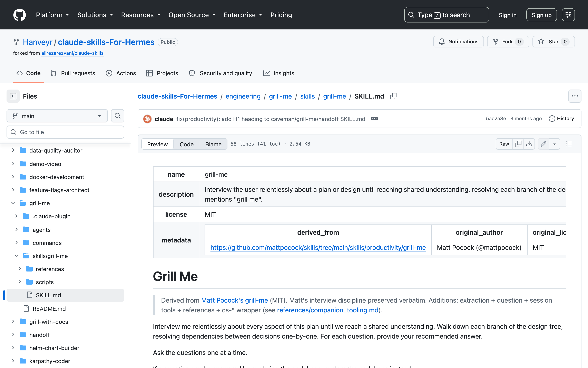Open the more file actions menu
This screenshot has height=368, width=588.
[x=575, y=96]
